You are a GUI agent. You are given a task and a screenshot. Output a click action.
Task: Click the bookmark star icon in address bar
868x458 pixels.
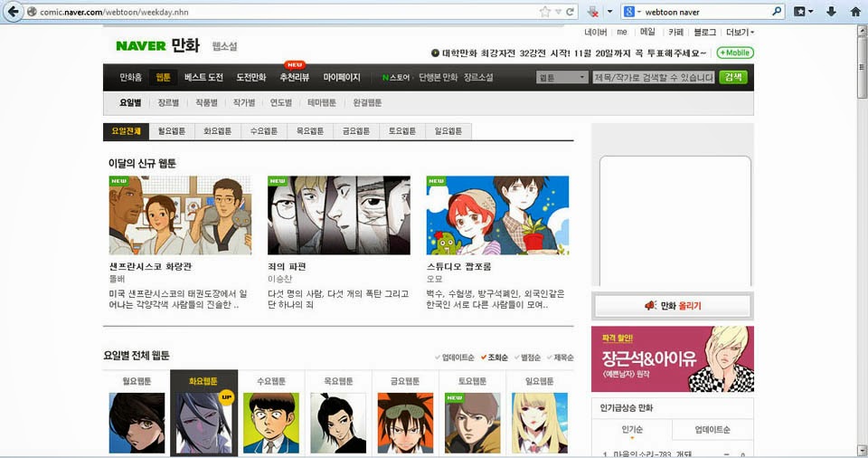545,12
